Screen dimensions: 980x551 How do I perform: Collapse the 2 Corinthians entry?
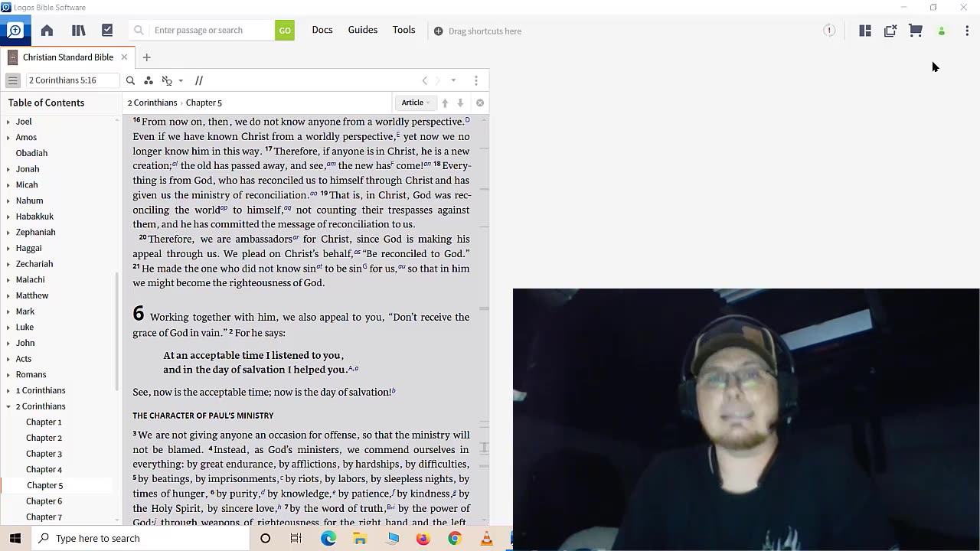(8, 406)
